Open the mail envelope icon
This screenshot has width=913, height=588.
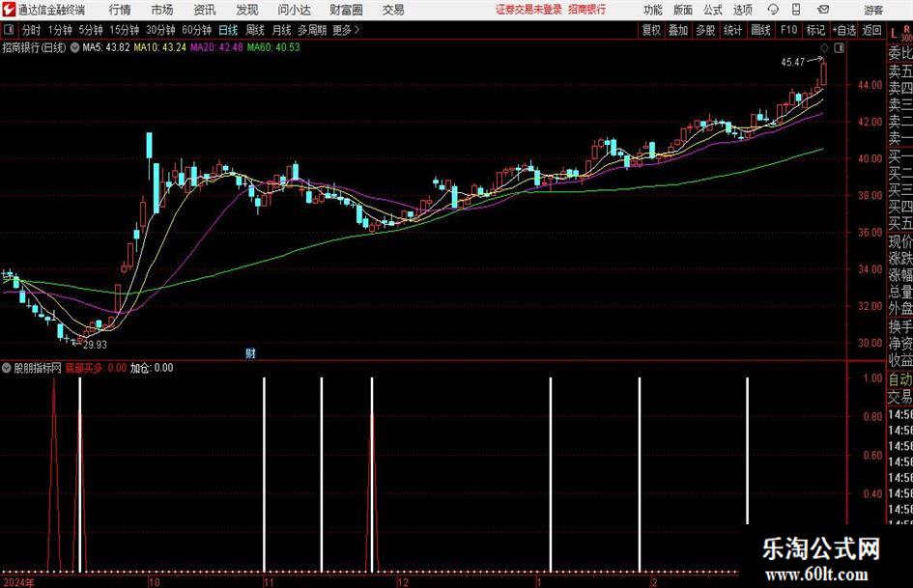pos(823,10)
